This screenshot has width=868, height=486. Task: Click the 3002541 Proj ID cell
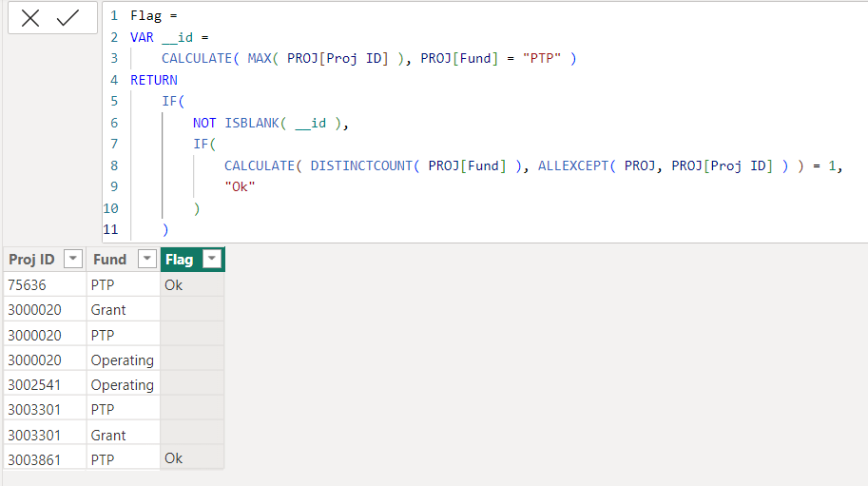[x=45, y=384]
